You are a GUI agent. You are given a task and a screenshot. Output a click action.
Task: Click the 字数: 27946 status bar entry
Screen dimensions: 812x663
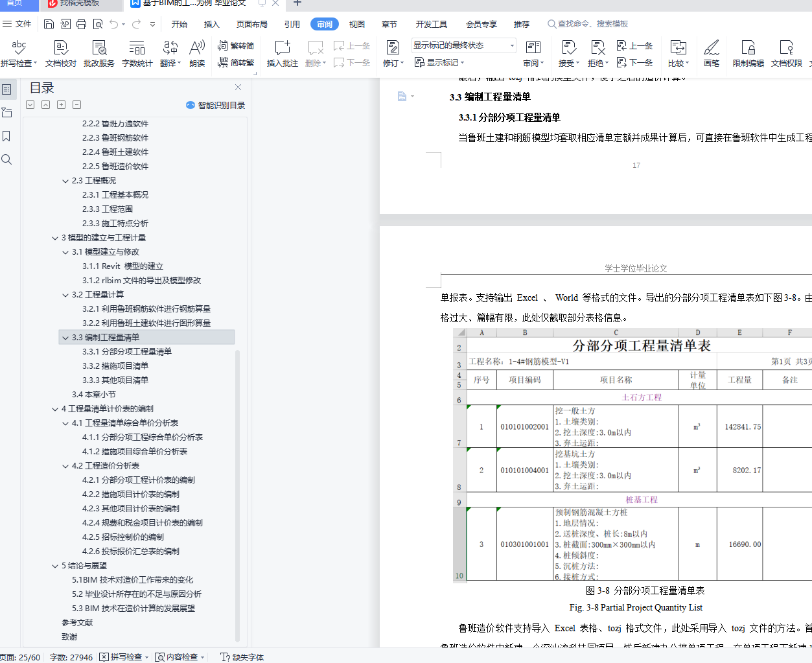pyautogui.click(x=71, y=657)
